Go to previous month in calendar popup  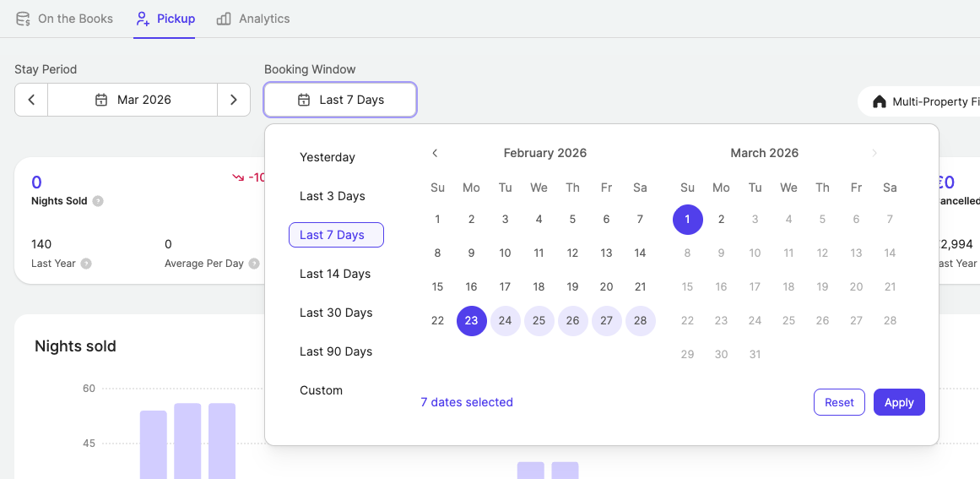coord(435,153)
